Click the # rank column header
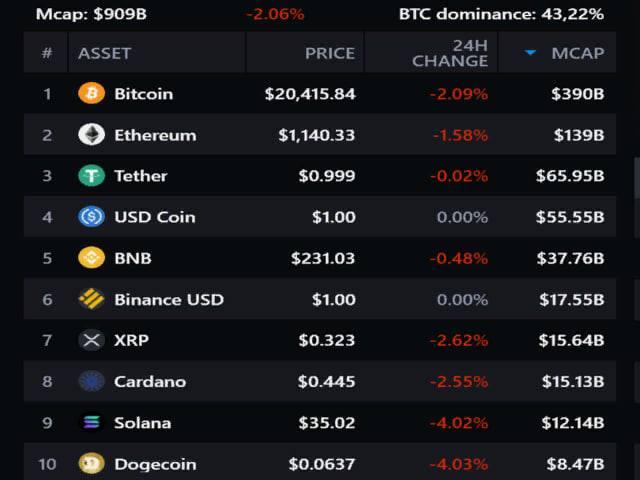The image size is (640, 480). [x=46, y=53]
